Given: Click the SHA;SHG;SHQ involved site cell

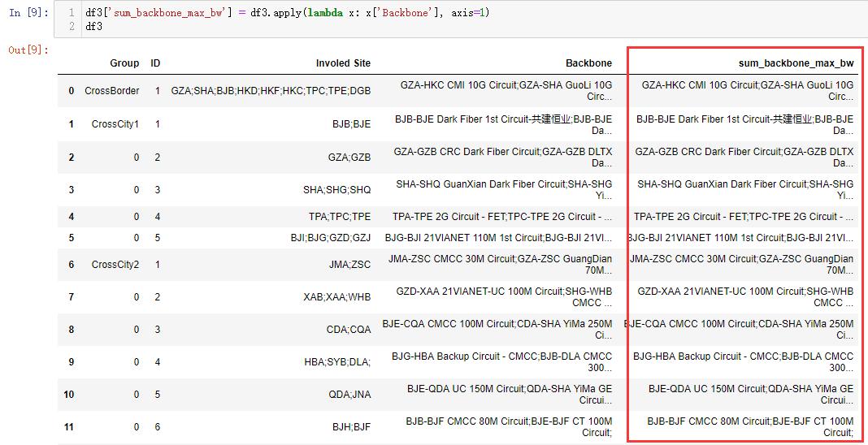Looking at the screenshot, I should tap(336, 190).
